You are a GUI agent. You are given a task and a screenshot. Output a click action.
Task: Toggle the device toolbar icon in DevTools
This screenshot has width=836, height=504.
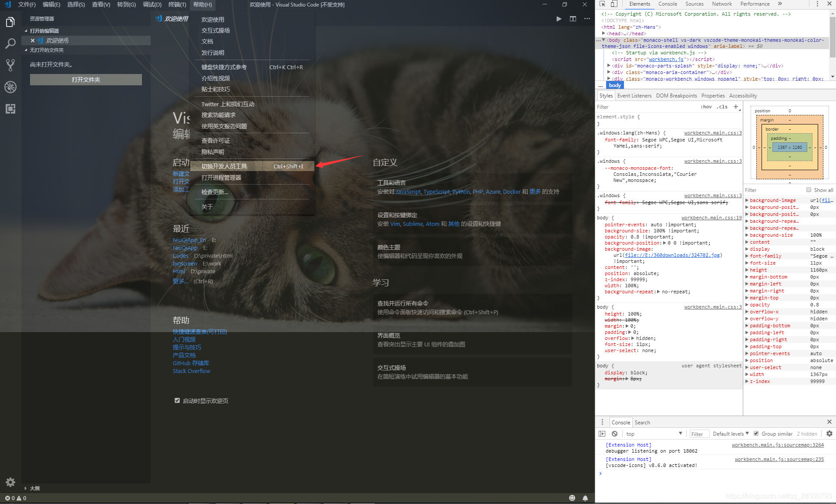click(x=614, y=4)
